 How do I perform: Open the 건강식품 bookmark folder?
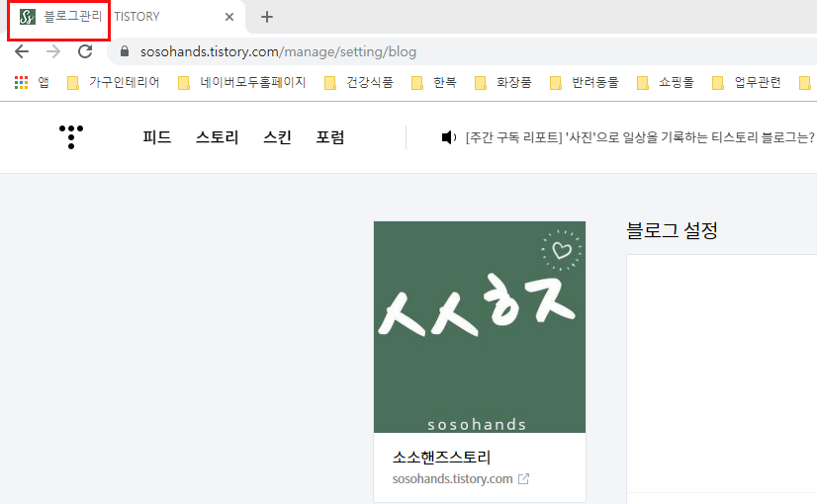coord(359,82)
